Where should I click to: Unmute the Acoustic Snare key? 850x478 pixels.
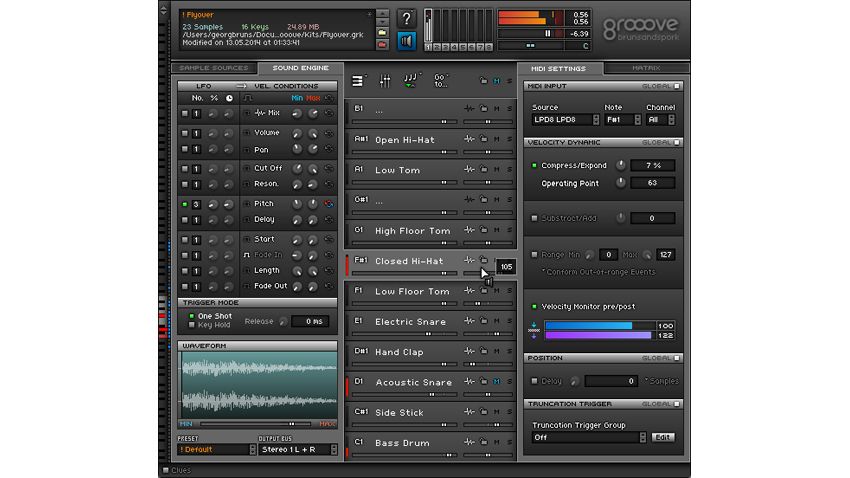[x=497, y=382]
